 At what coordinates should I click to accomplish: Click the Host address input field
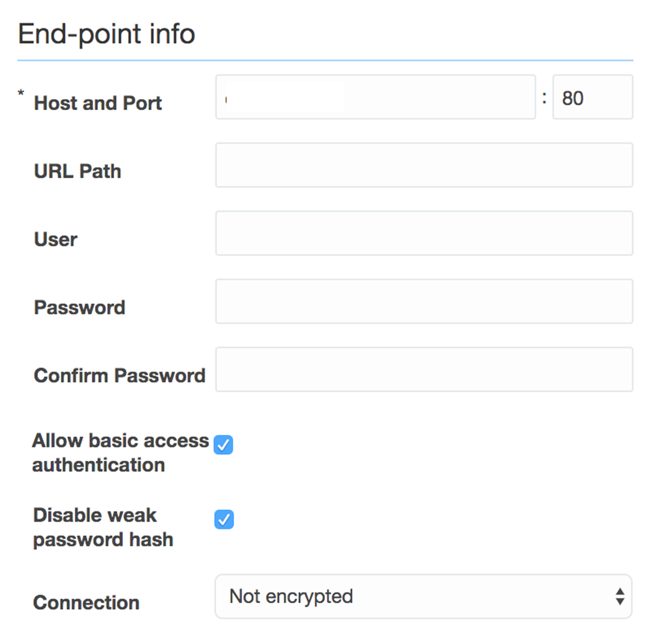click(375, 97)
